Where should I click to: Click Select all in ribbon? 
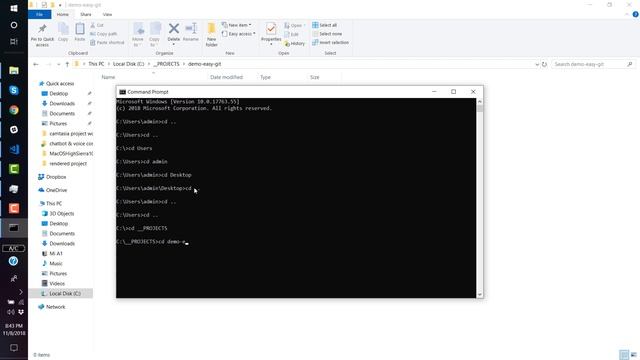tap(324, 25)
